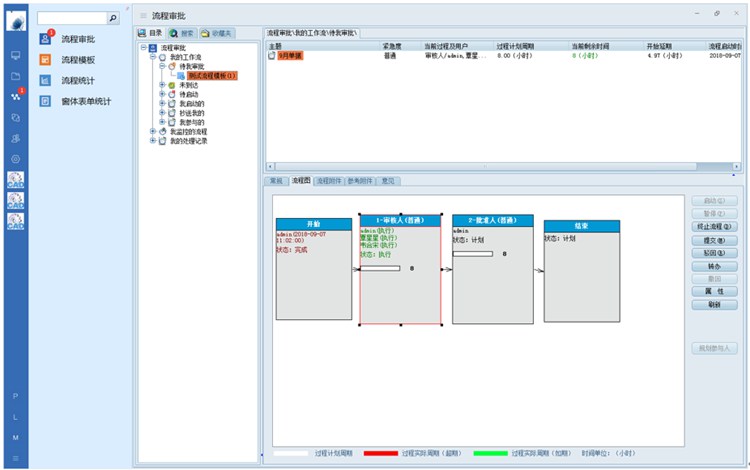Image resolution: width=750 pixels, height=470 pixels.
Task: Click the settings gear in blue sidebar
Action: coord(15,158)
